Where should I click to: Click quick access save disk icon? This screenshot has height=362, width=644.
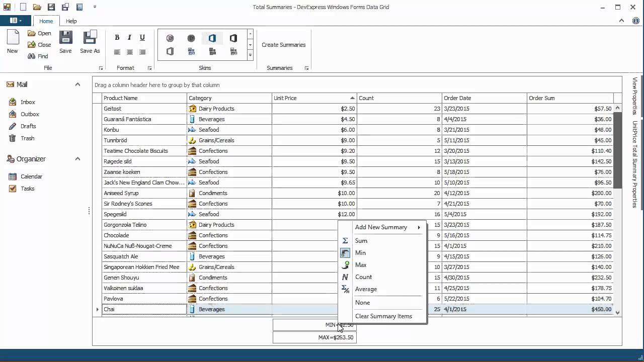[x=51, y=7]
